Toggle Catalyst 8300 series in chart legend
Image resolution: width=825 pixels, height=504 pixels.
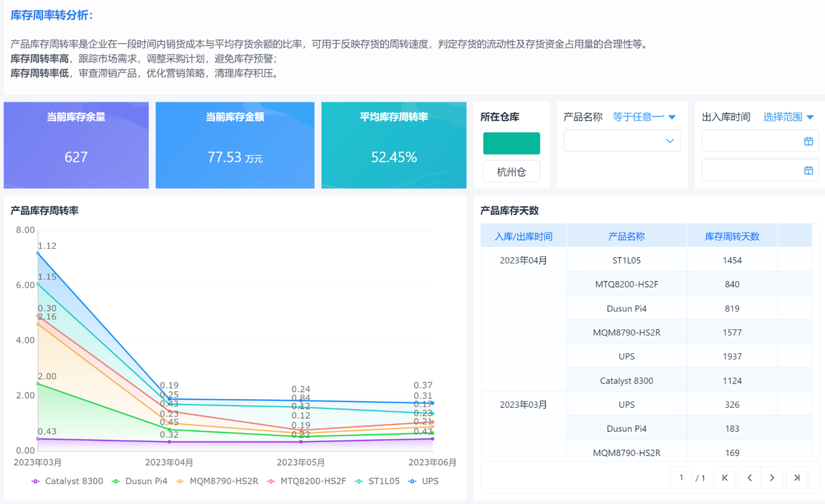tap(67, 481)
